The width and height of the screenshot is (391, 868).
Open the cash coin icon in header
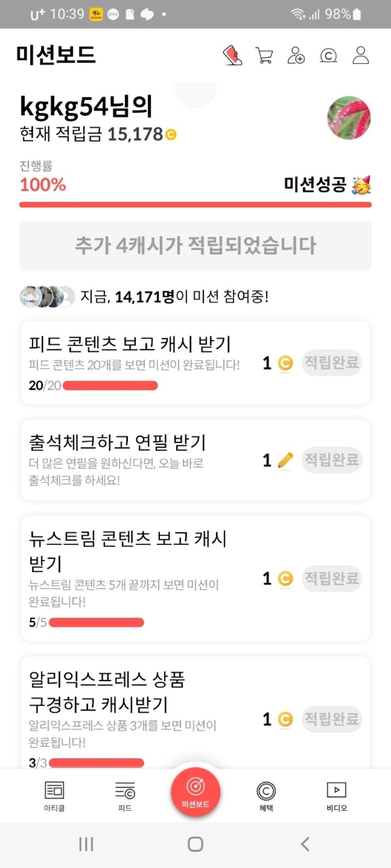click(328, 56)
